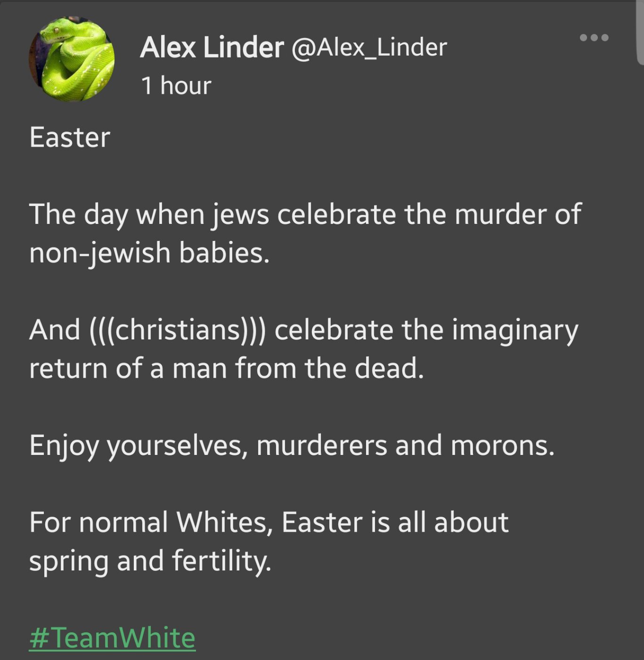Open the green underlined hashtag link

pyautogui.click(x=112, y=638)
